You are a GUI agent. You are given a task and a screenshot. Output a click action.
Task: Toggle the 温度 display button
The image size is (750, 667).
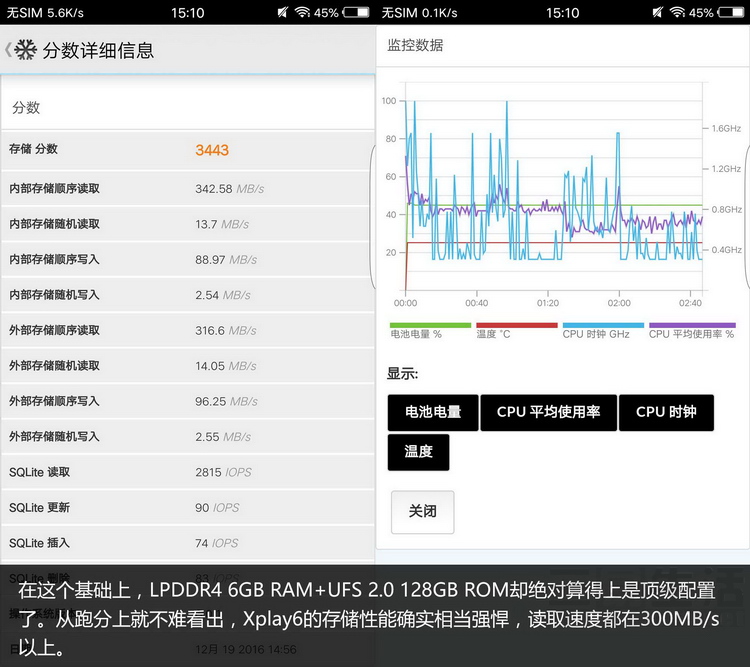(418, 452)
